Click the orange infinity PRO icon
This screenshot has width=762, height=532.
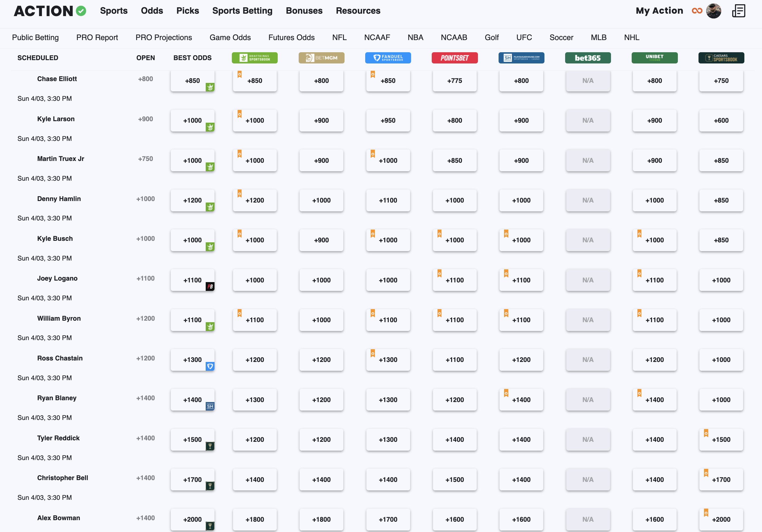tap(697, 11)
